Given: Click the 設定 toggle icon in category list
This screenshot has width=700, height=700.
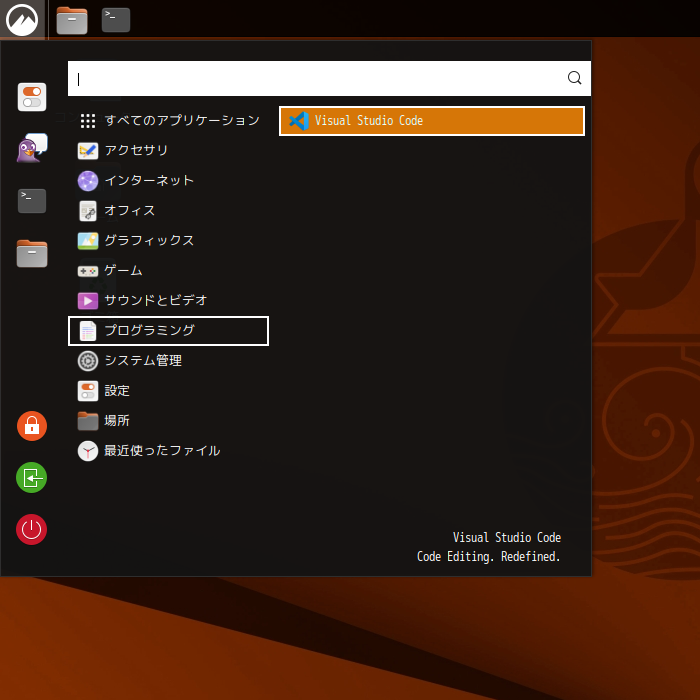Looking at the screenshot, I should click(x=88, y=391).
